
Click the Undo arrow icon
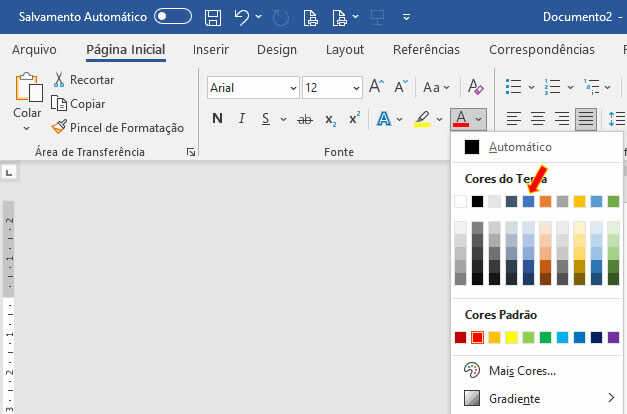click(242, 17)
